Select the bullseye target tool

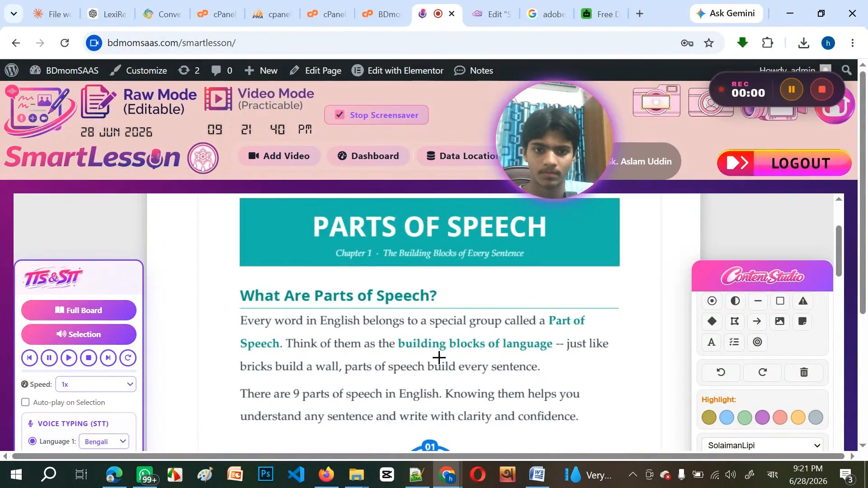click(x=758, y=342)
